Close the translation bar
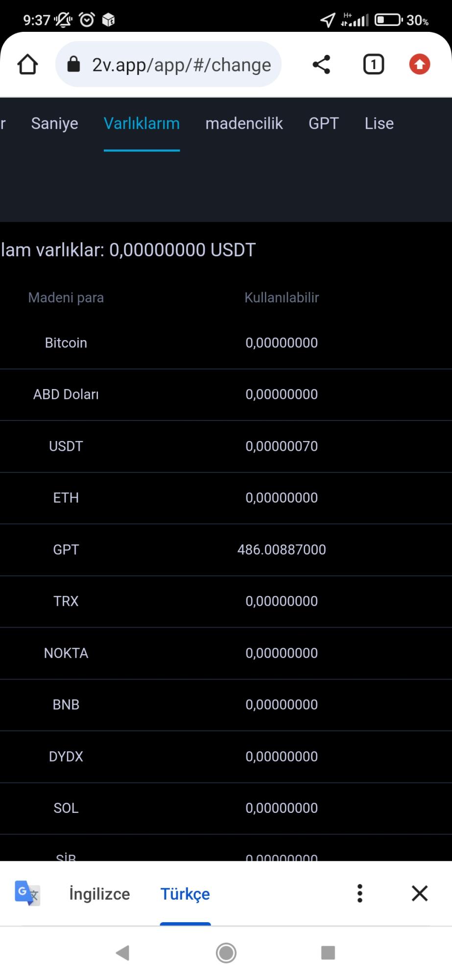 tap(420, 893)
